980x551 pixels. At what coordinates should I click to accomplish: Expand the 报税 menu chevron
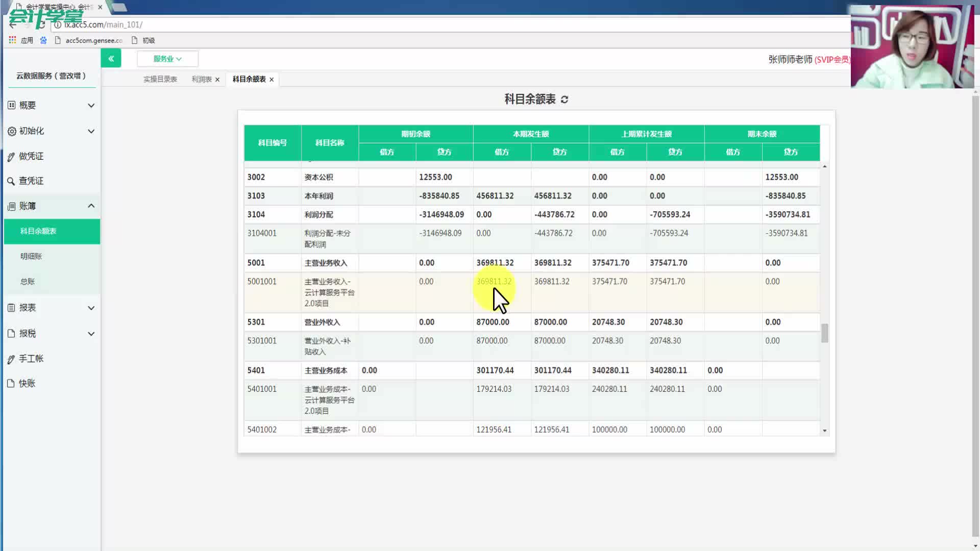91,334
